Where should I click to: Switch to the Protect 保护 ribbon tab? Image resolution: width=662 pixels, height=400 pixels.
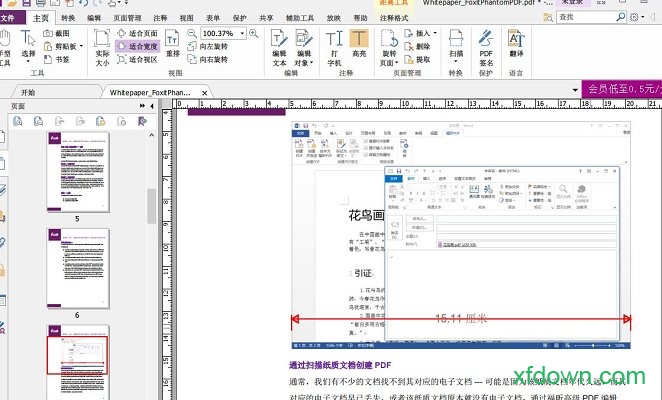[239, 18]
